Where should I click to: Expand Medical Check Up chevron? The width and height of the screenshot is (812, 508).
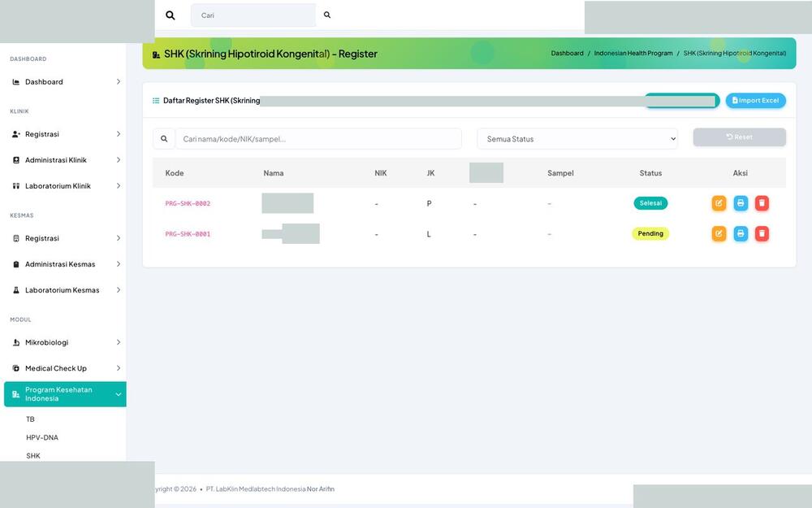point(118,368)
